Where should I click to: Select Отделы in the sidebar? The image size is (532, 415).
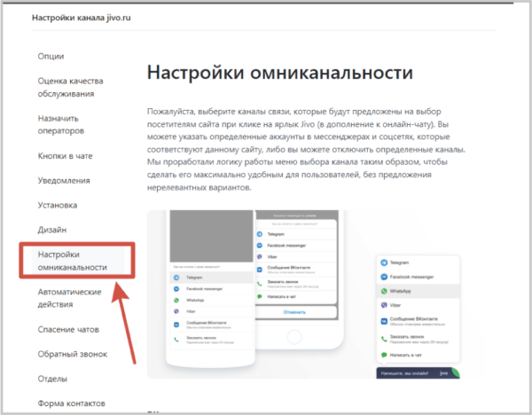(52, 379)
